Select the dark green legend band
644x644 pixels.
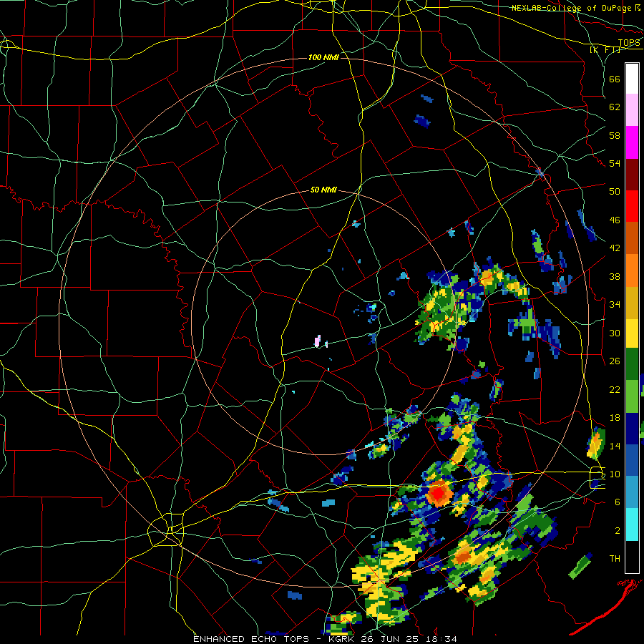pos(632,364)
